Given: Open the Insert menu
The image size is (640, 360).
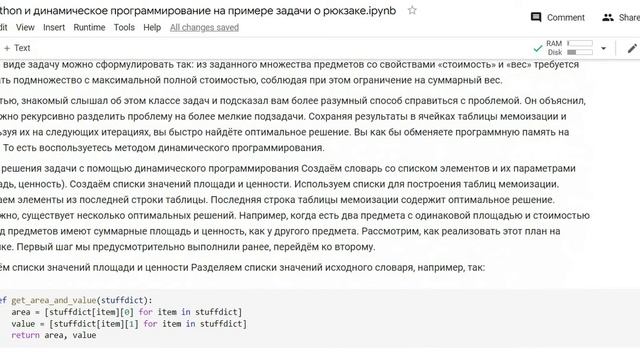Looking at the screenshot, I should pyautogui.click(x=54, y=27).
